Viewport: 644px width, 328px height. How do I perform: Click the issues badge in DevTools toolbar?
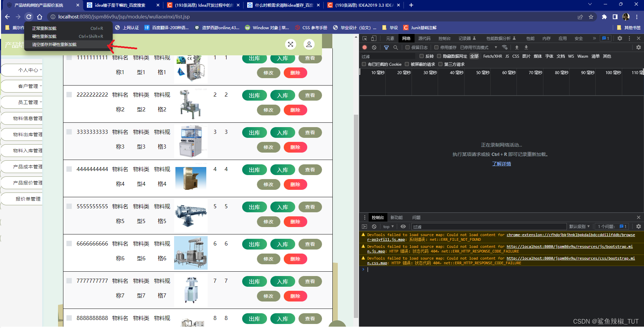[606, 39]
